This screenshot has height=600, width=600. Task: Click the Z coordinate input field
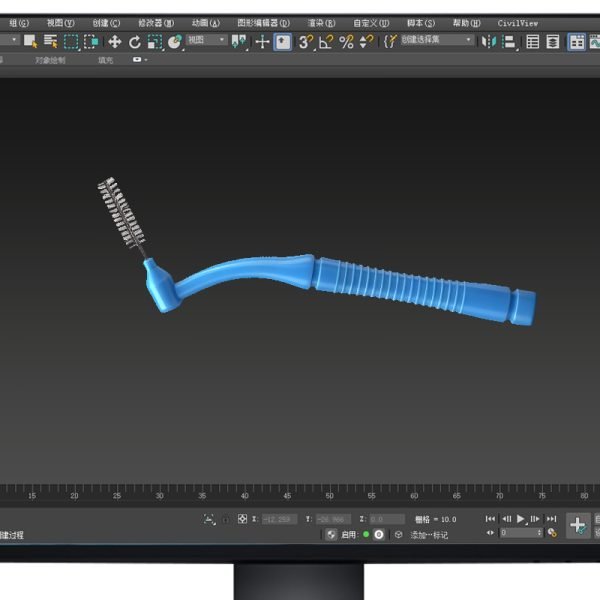click(x=387, y=519)
